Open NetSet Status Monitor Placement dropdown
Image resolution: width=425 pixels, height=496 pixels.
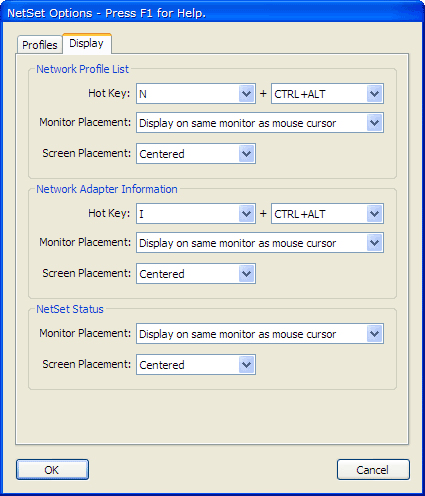(260, 334)
